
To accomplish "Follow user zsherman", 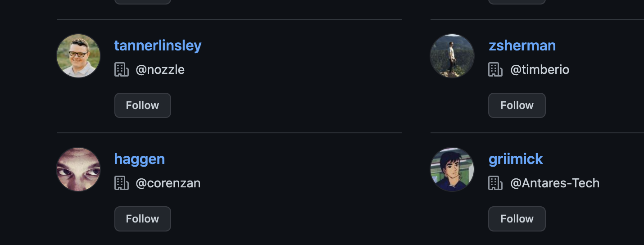I will coord(517,105).
